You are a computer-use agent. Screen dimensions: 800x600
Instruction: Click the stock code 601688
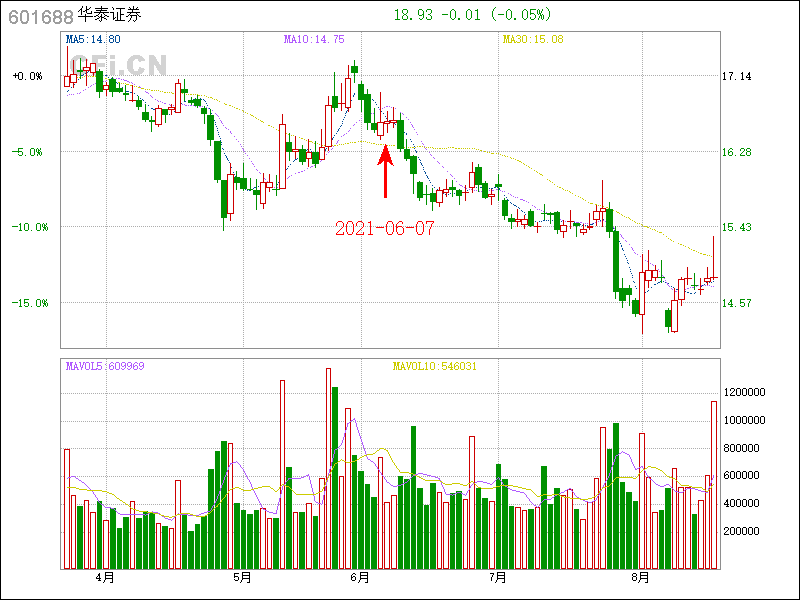tap(39, 16)
